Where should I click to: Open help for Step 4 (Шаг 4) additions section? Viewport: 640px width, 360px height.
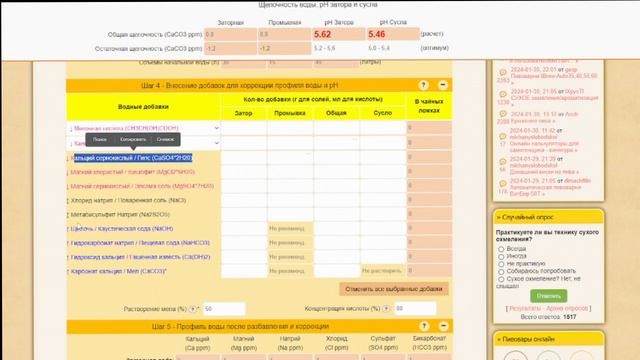(423, 85)
